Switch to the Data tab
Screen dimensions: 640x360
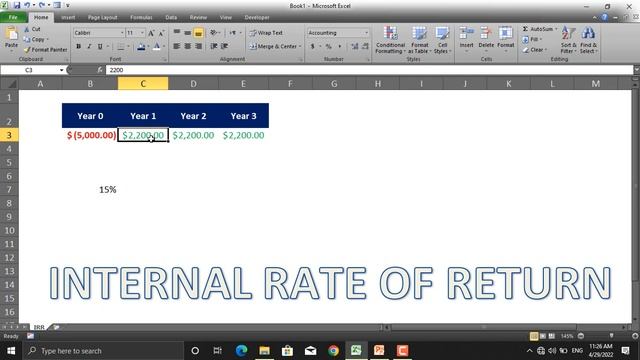pyautogui.click(x=171, y=18)
